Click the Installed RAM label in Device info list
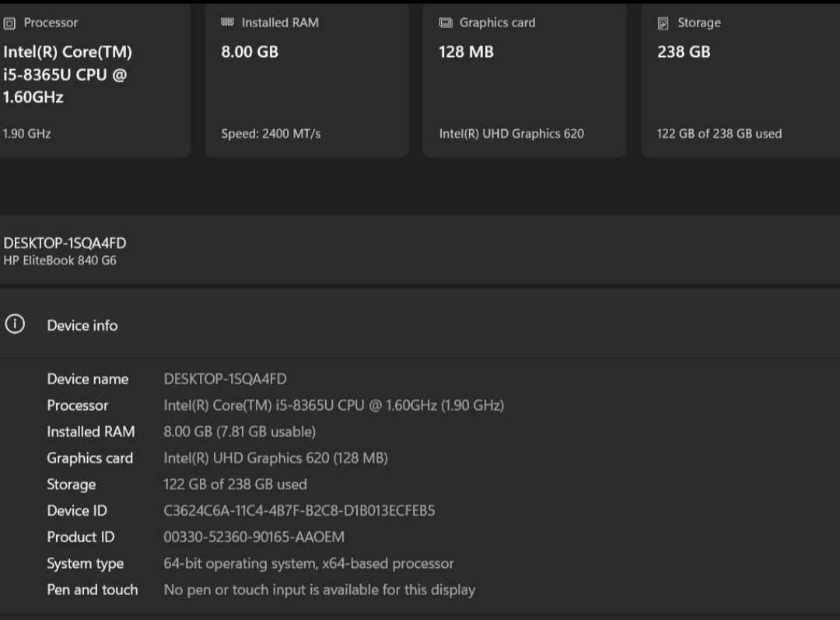The image size is (840, 620). (x=91, y=432)
